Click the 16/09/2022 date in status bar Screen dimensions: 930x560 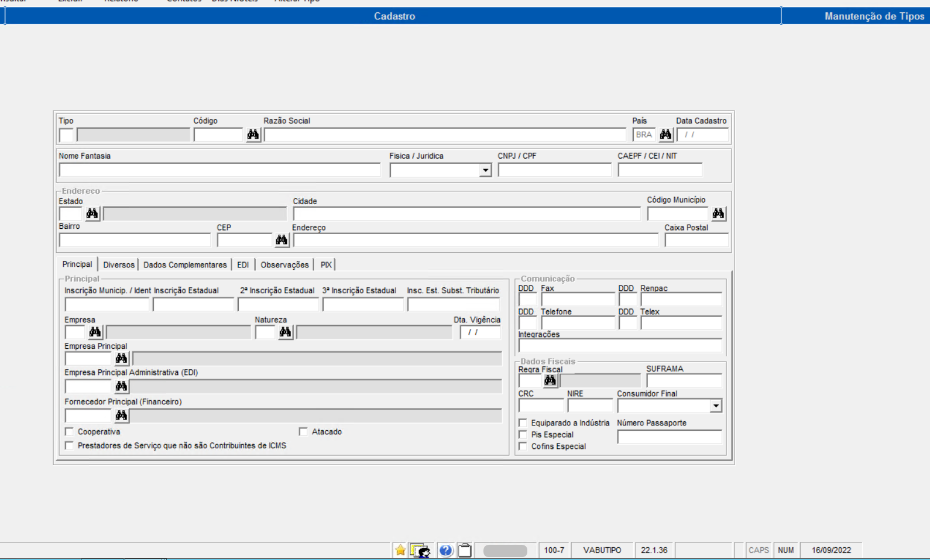[831, 550]
